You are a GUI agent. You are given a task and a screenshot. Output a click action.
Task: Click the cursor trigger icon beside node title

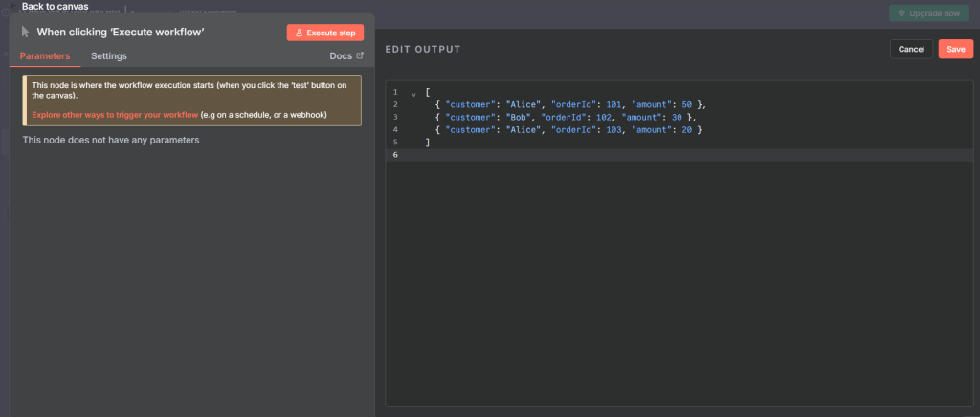coord(26,32)
